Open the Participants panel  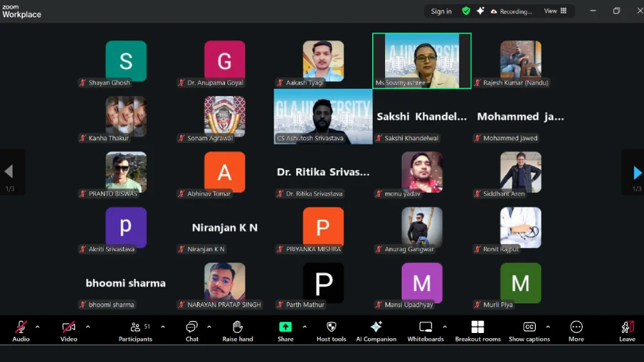point(135,331)
